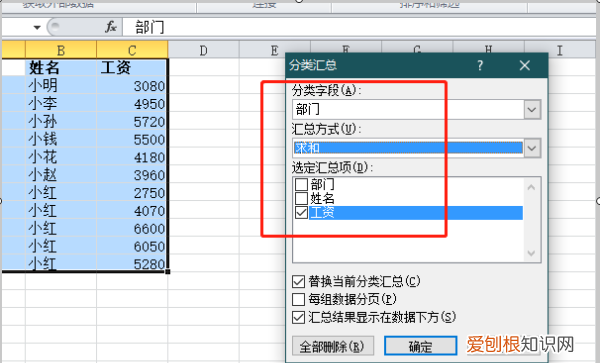Select column B header

tap(61, 50)
